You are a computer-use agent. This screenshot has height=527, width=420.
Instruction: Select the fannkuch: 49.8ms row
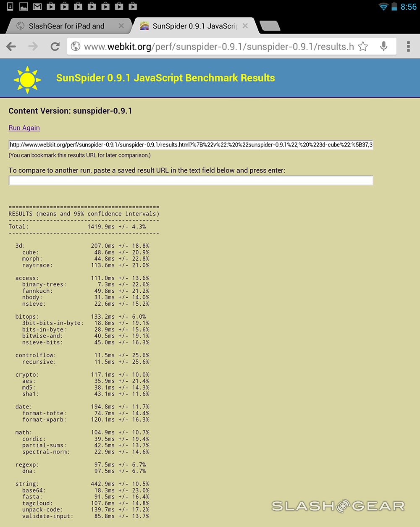(86, 291)
